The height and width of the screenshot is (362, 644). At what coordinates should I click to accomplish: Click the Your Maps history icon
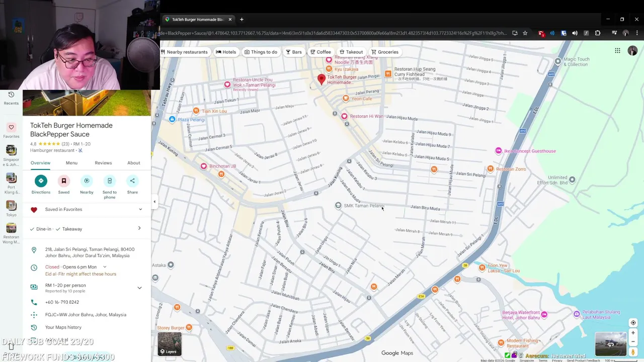(34, 327)
